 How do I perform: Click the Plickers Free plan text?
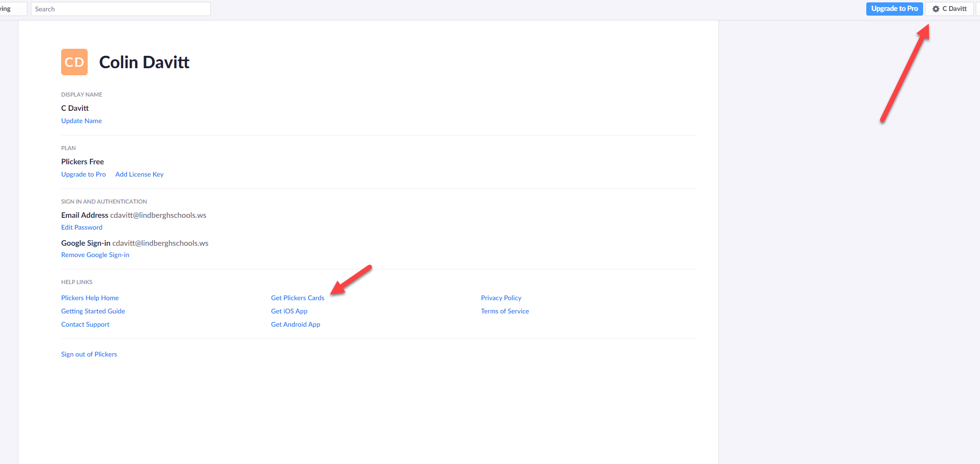(82, 161)
